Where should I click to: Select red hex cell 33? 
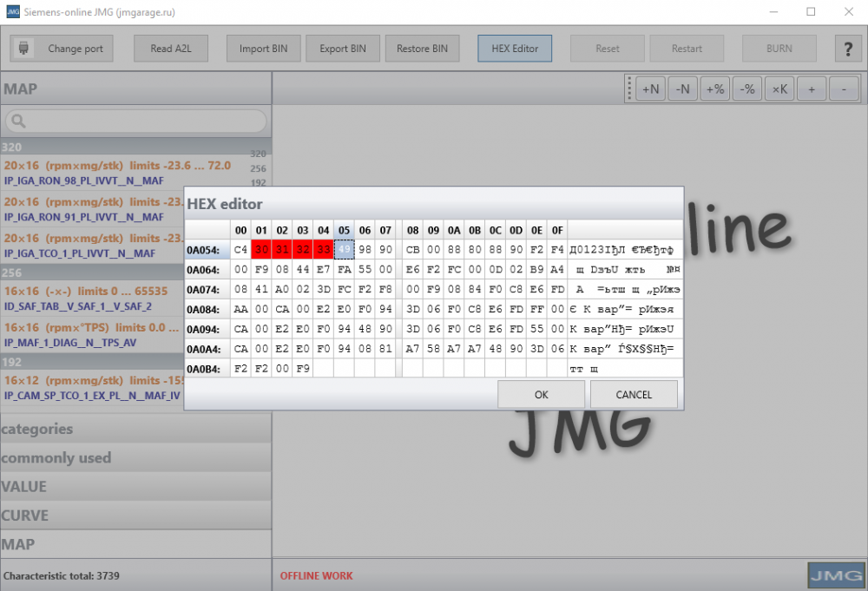324,250
